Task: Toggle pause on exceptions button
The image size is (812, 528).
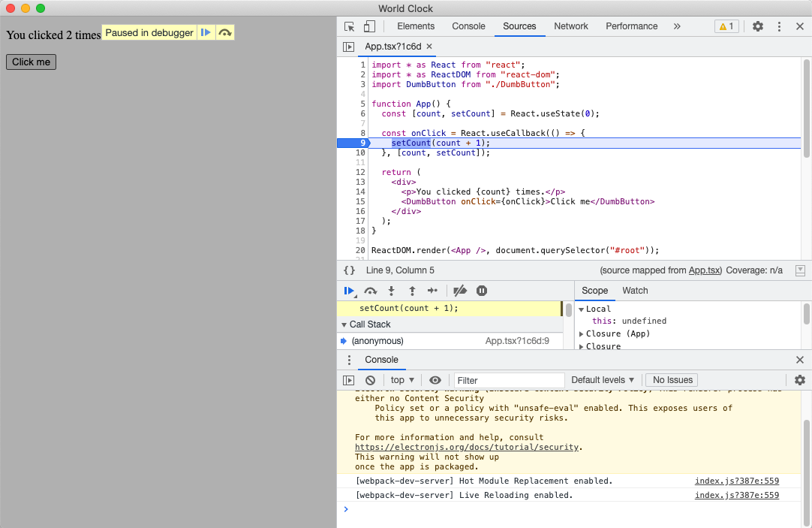Action: 482,291
